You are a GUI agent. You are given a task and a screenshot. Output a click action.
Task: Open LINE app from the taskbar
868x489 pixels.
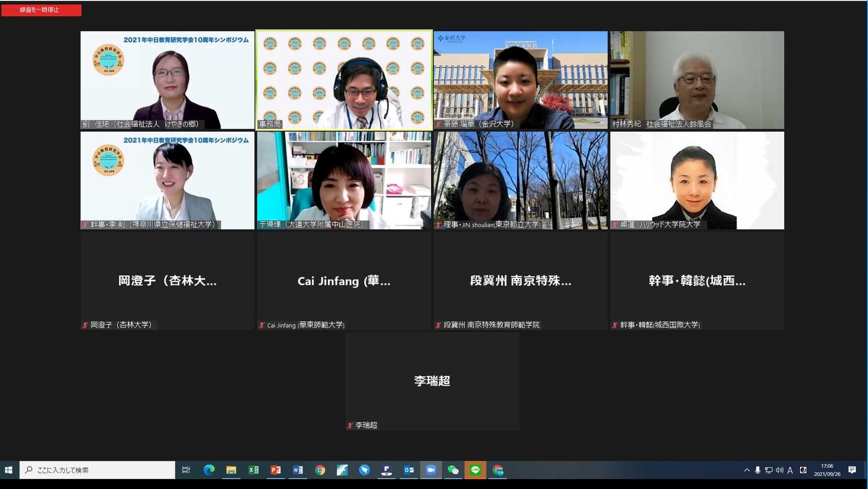[x=475, y=470]
